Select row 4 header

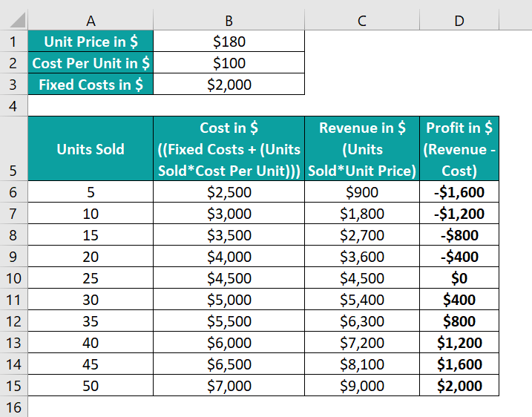13,105
